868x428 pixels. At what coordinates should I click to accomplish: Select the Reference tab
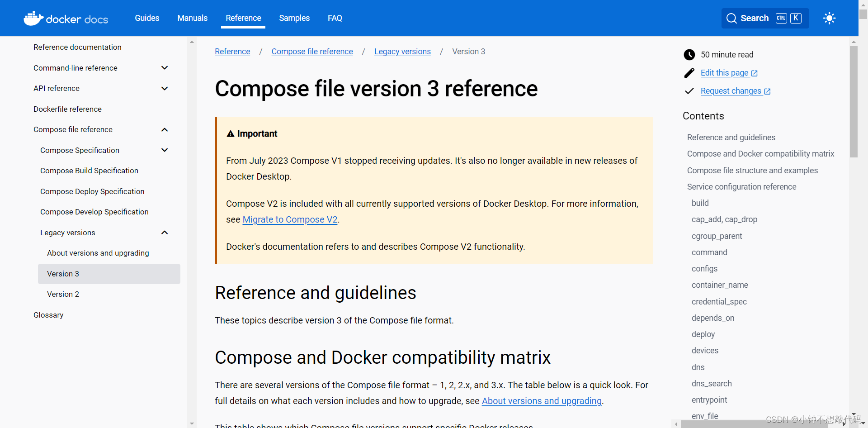click(243, 18)
